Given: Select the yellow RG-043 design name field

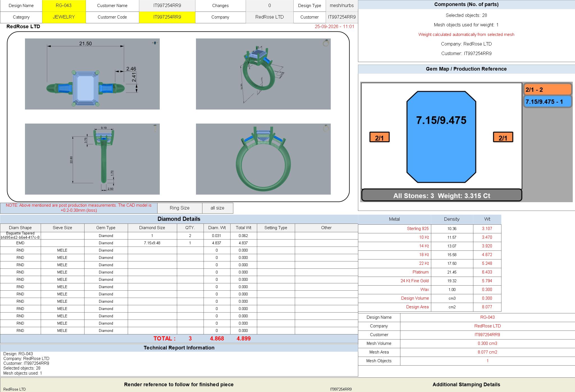Looking at the screenshot, I should 64,6.
